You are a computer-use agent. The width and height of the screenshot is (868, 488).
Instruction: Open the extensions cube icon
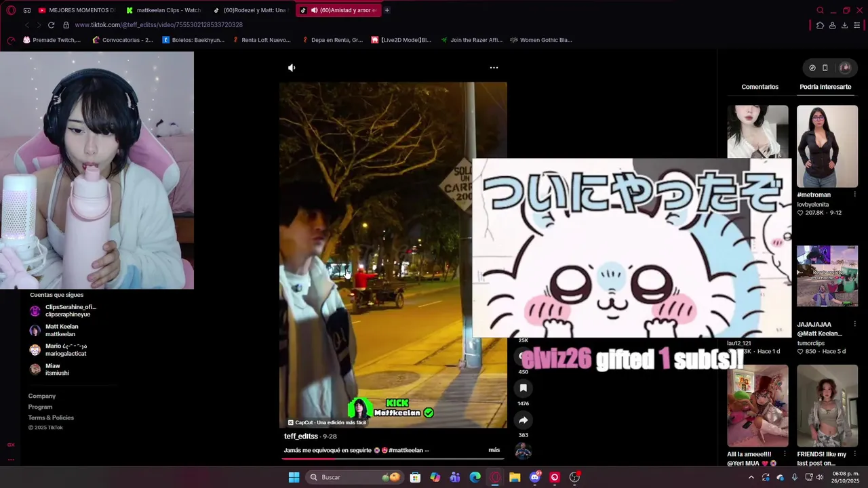820,25
